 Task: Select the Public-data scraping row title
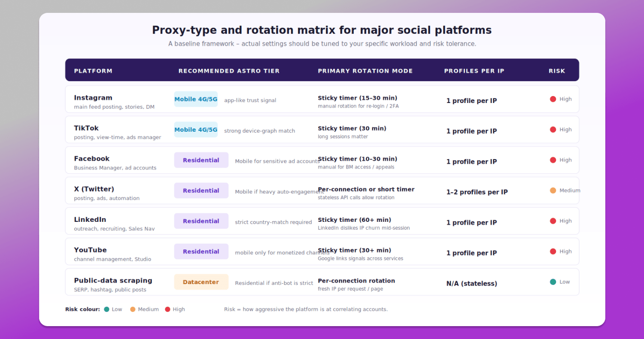(113, 281)
